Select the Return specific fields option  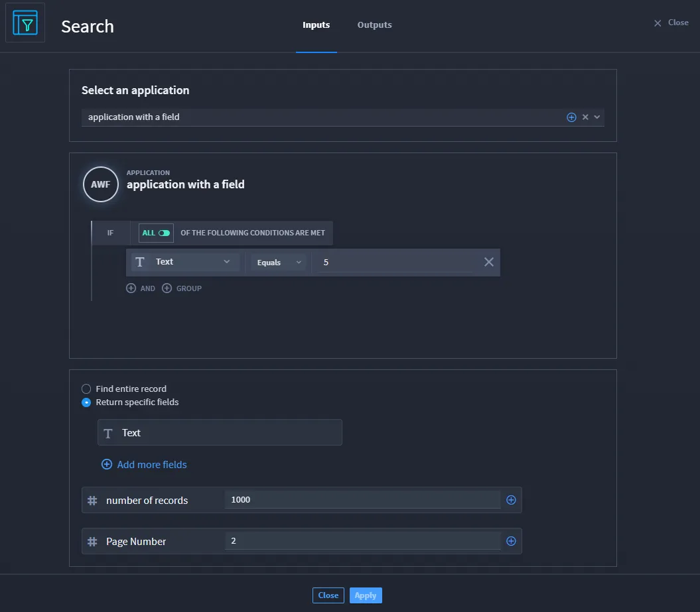pos(86,402)
